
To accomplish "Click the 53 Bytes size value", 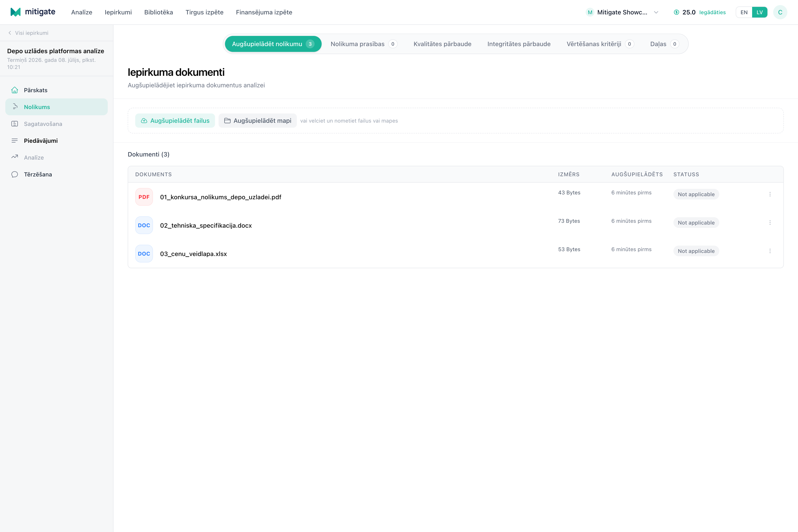I will tap(569, 249).
